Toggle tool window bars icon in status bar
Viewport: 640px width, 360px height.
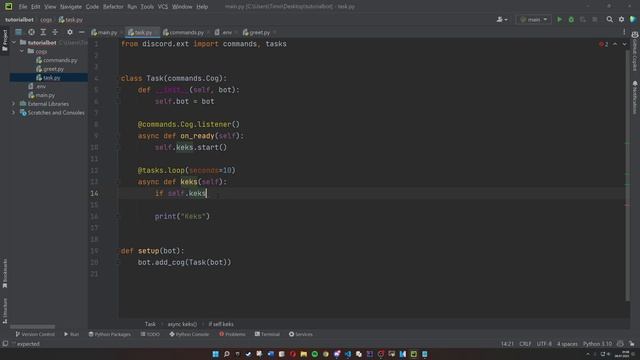point(5,344)
